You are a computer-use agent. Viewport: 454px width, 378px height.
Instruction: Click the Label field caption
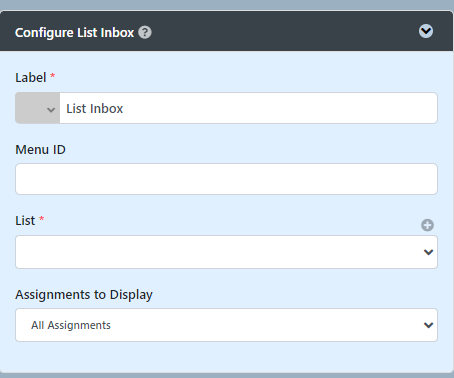click(x=31, y=78)
